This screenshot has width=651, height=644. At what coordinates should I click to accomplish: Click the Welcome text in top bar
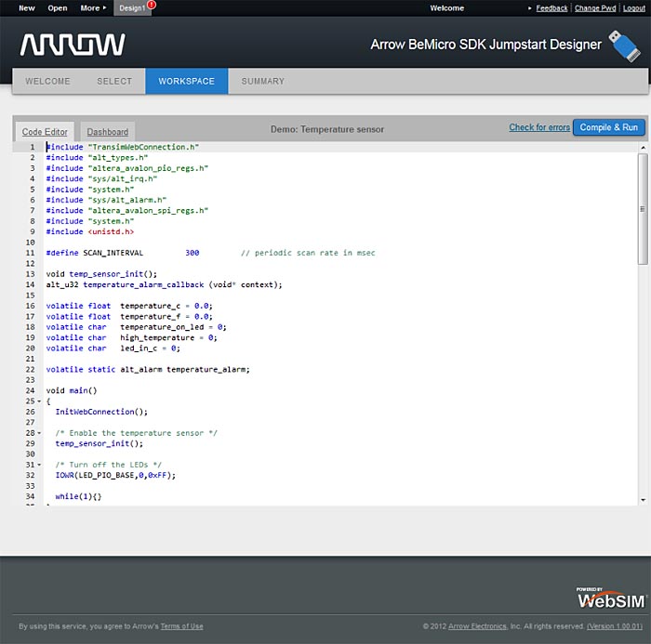446,7
